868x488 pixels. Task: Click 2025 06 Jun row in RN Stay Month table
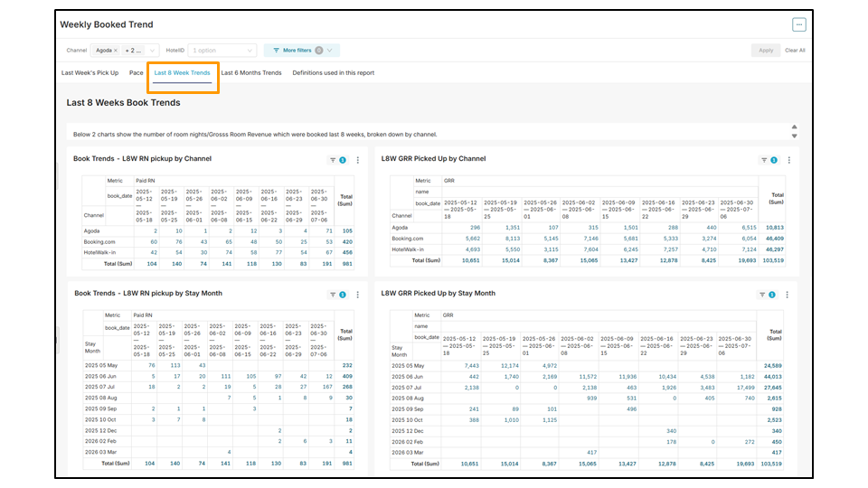coord(218,376)
